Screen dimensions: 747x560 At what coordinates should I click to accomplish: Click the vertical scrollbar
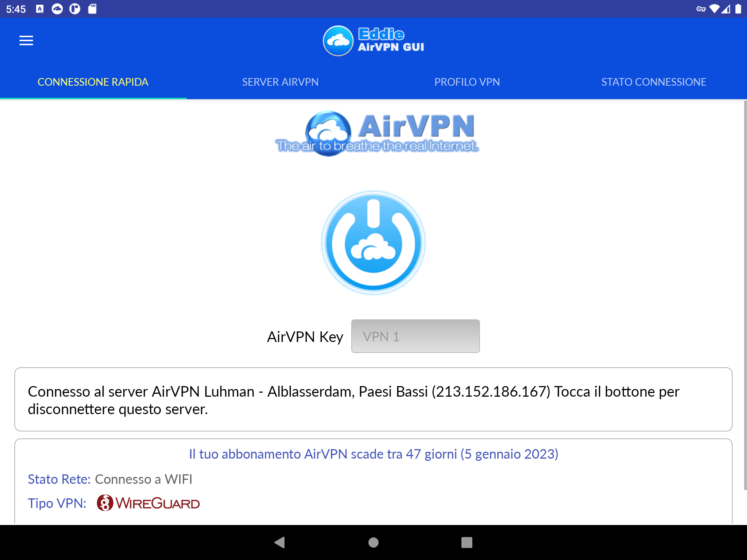tap(745, 295)
